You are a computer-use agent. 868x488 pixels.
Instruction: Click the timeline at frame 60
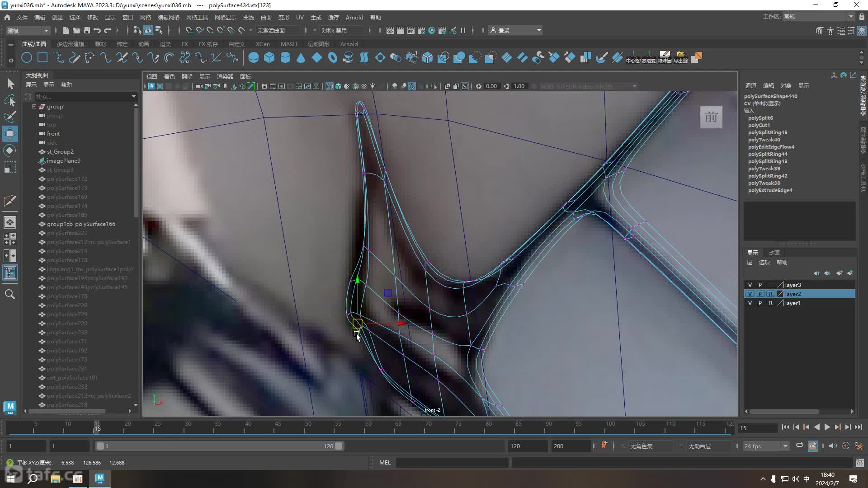[368, 427]
